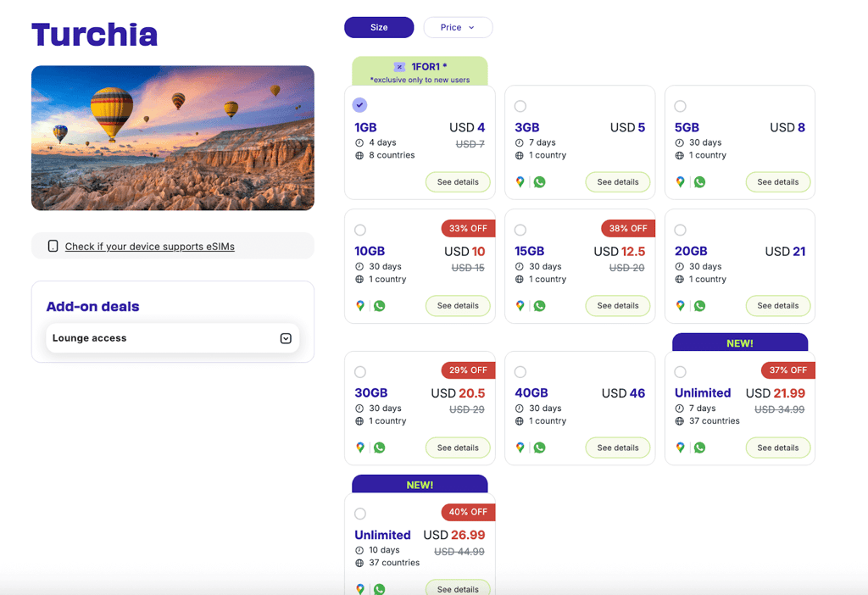The width and height of the screenshot is (868, 595).
Task: Click WhatsApp icon on 15GB card
Action: coord(539,305)
